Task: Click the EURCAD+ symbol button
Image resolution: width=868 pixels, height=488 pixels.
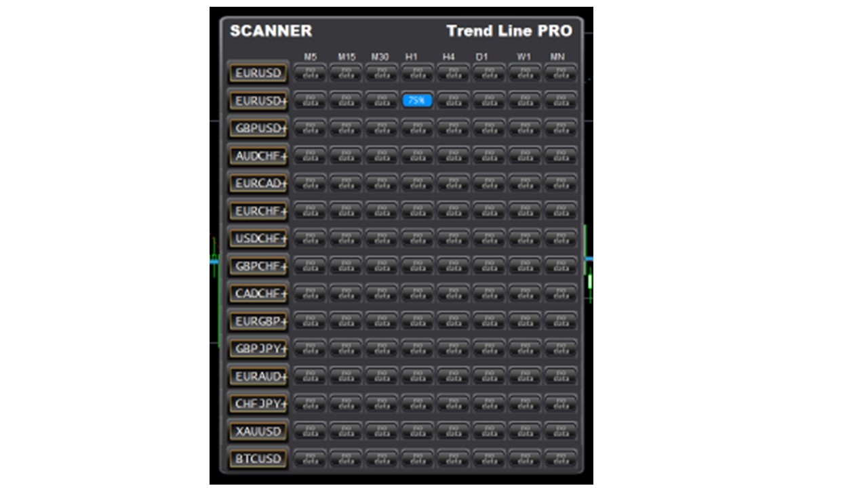Action: (258, 183)
